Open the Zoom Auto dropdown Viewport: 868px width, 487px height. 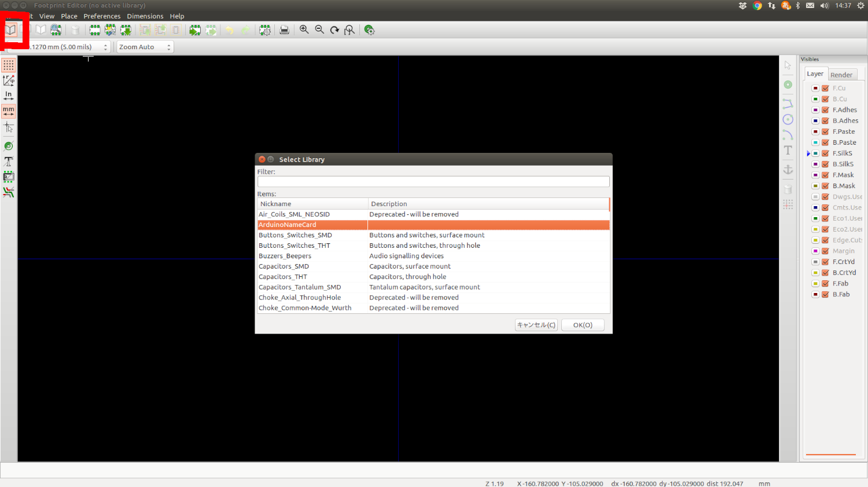click(145, 47)
